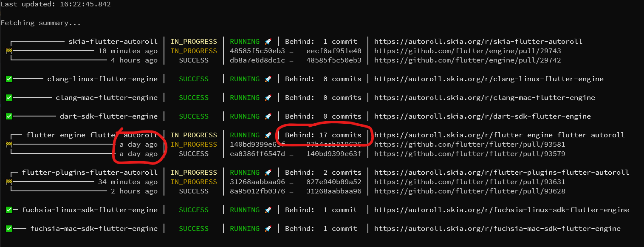Image resolution: width=644 pixels, height=247 pixels.
Task: Click the '34 minutes ago' timestamp
Action: (128, 182)
